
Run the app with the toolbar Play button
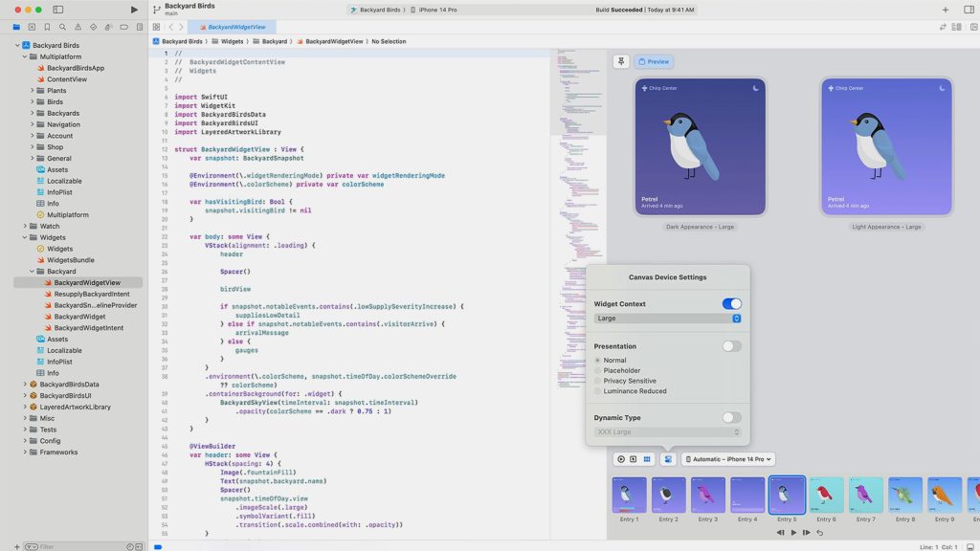click(x=133, y=10)
